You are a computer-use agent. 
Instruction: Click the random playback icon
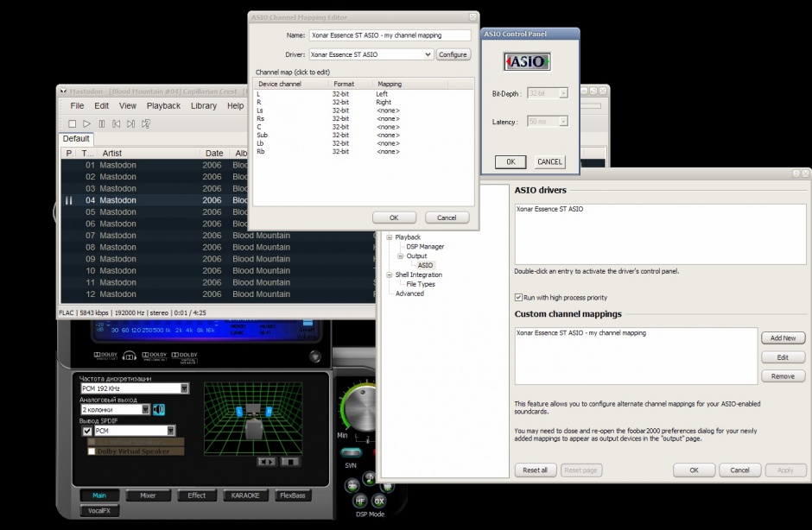(x=146, y=124)
